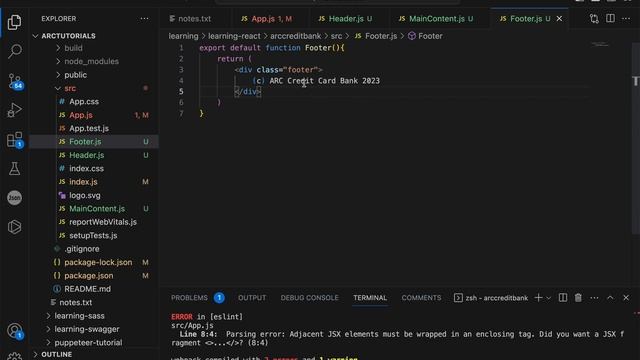Open the Testing flask view

(x=14, y=169)
